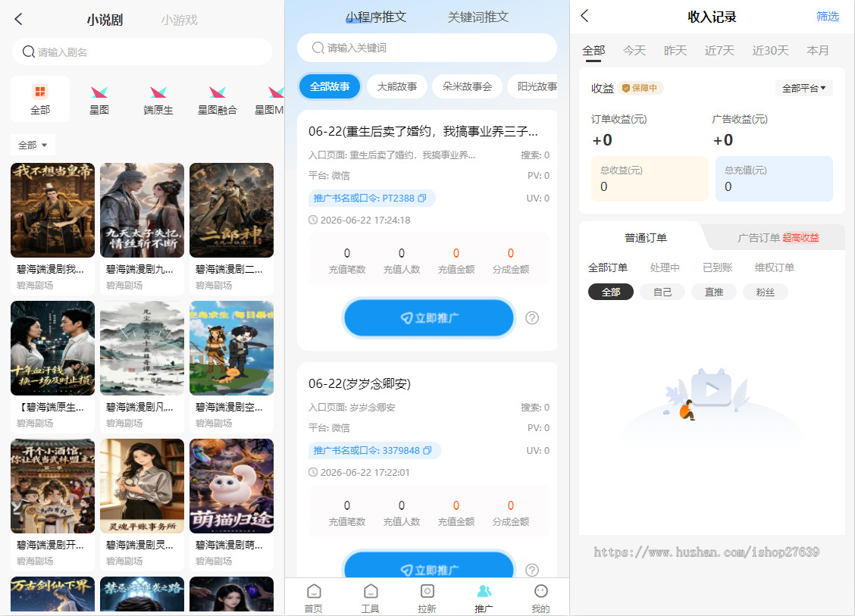
Task: Switch to the 小说剧 tab
Action: (x=105, y=20)
